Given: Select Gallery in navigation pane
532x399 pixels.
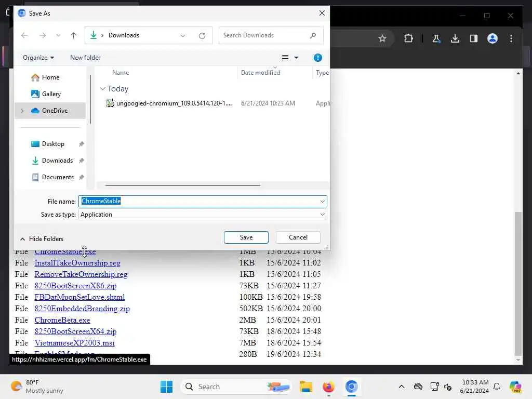Looking at the screenshot, I should [50, 94].
